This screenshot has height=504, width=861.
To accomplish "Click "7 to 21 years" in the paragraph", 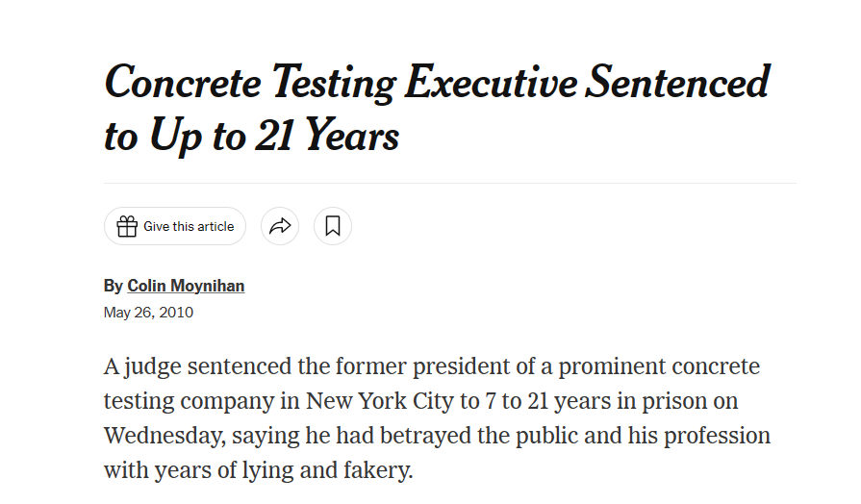I will click(x=537, y=401).
